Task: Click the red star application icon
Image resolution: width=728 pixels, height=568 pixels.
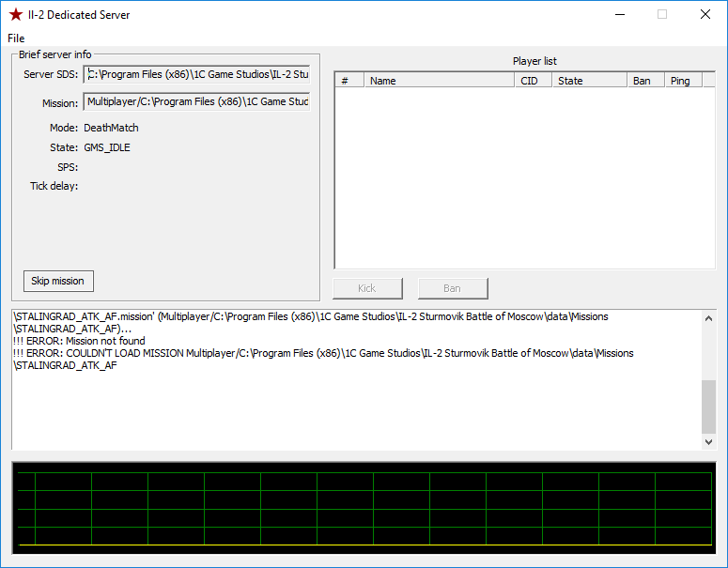Action: (x=16, y=14)
